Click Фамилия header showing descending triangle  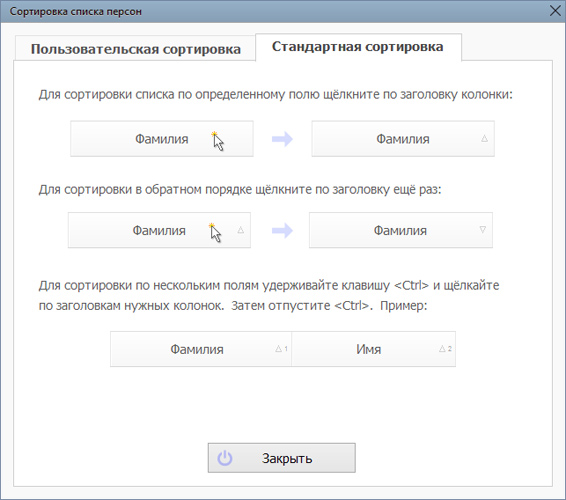coord(401,230)
